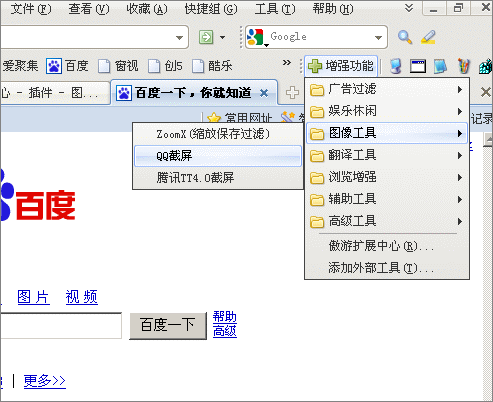
Task: Click the 常用网址 star icon
Action: tap(214, 118)
